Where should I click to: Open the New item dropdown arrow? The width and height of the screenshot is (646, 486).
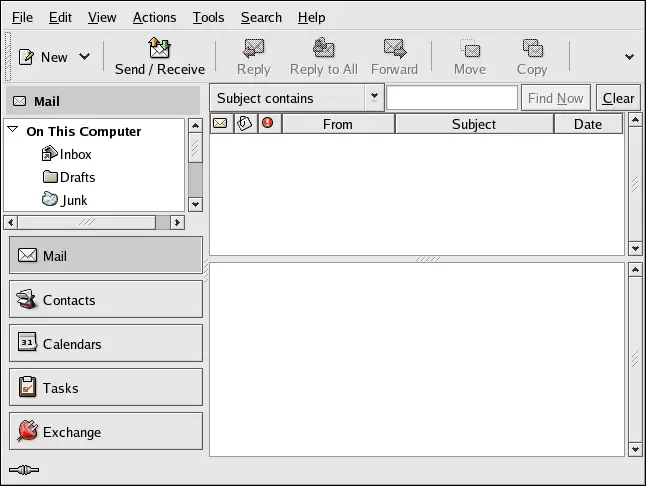click(84, 57)
